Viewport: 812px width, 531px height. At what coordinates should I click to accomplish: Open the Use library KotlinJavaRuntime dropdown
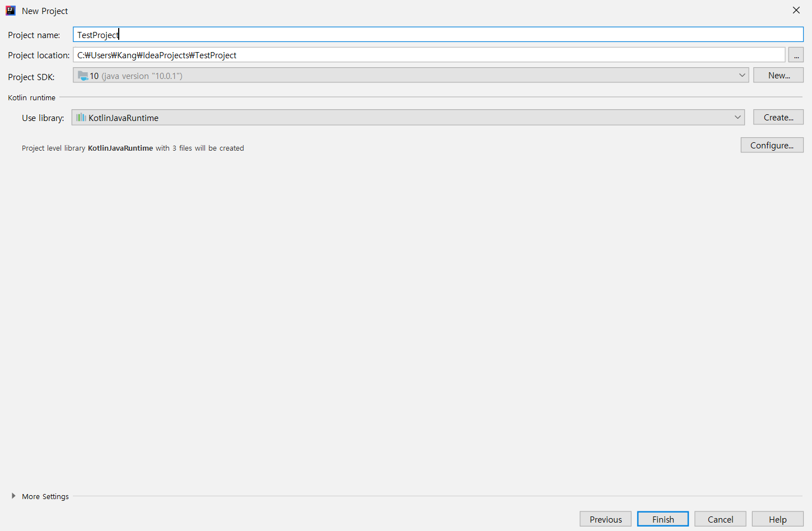click(408, 118)
